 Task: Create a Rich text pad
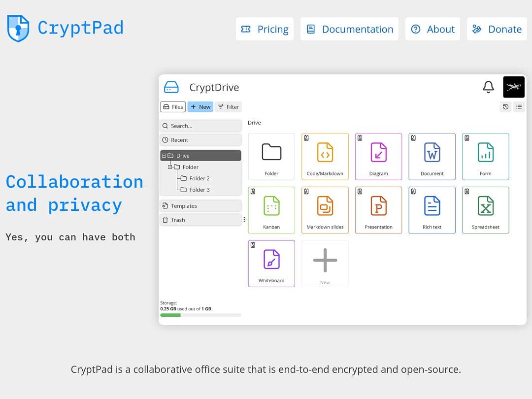(432, 210)
